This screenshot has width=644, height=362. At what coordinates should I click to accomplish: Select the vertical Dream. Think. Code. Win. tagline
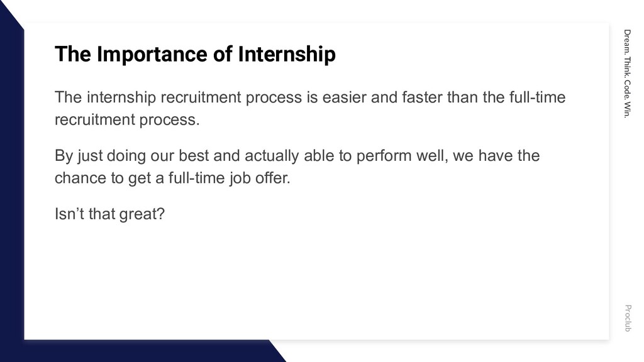coord(627,74)
